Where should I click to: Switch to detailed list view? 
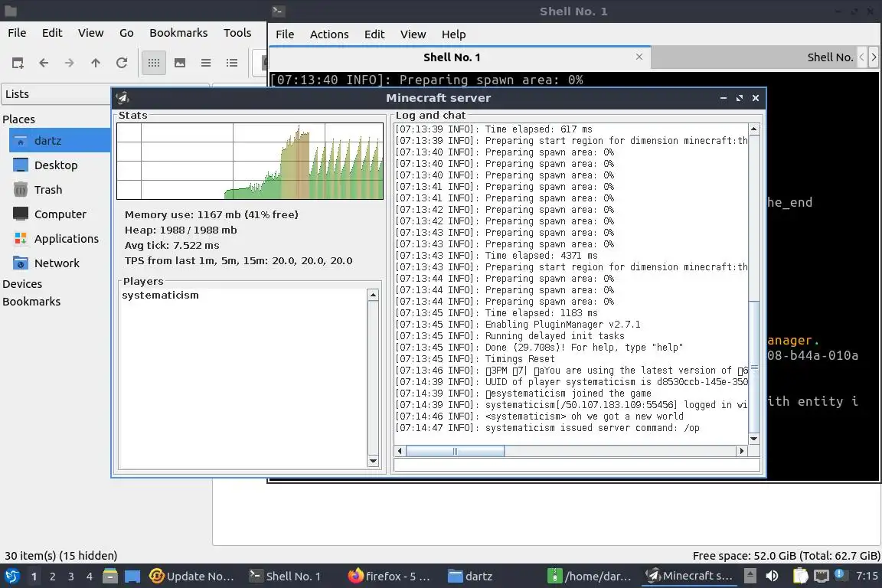pos(232,63)
